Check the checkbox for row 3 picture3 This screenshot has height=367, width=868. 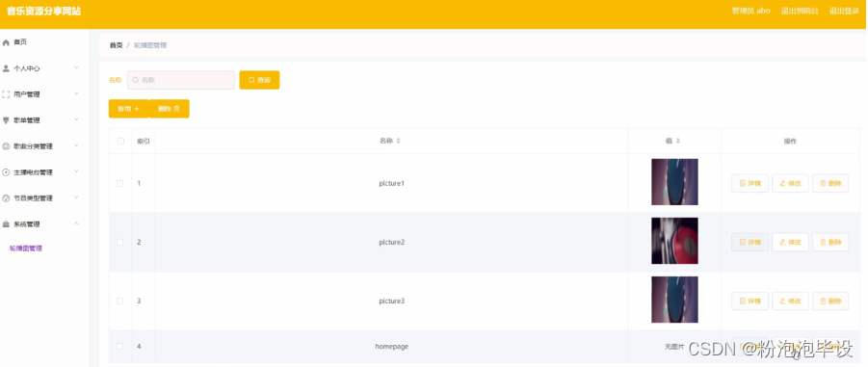tap(120, 301)
